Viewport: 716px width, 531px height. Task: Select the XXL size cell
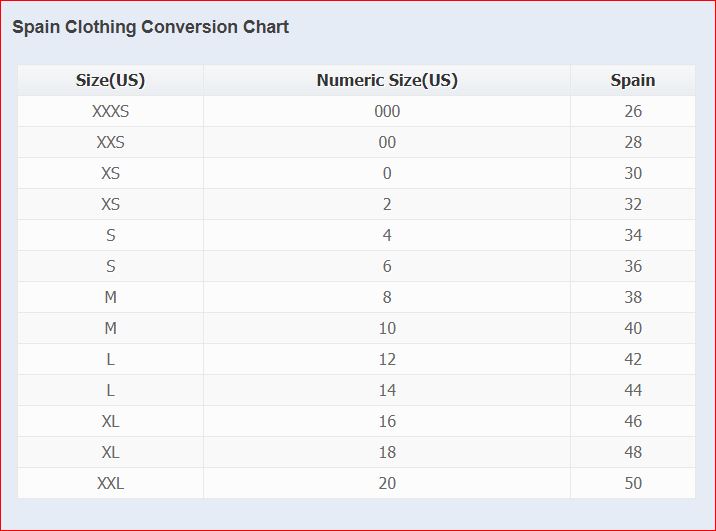pos(110,483)
